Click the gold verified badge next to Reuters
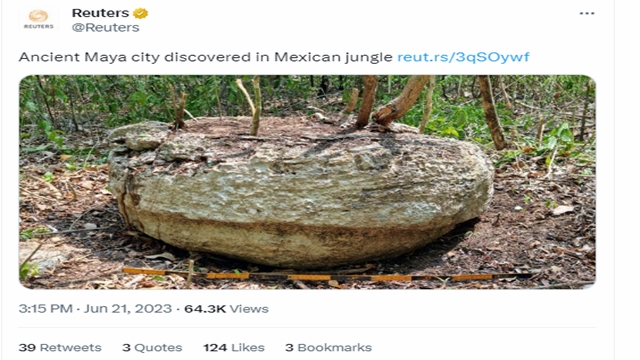Screen dimensions: 640x360 coord(140,13)
